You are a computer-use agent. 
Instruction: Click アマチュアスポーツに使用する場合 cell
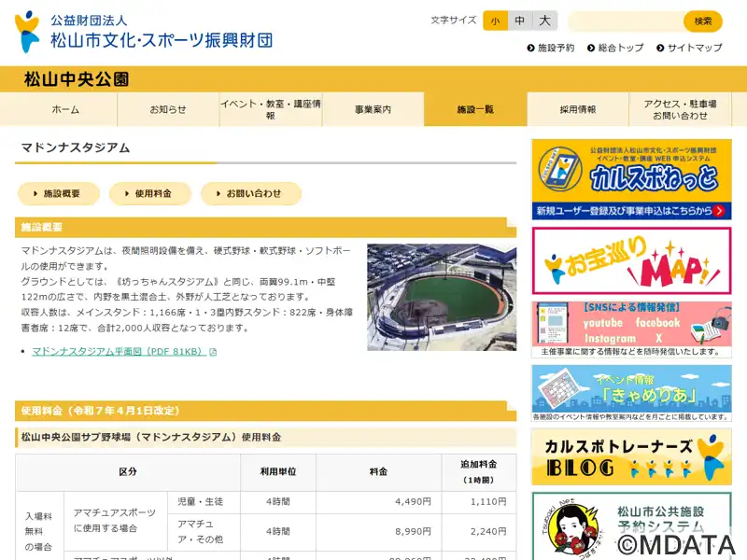[116, 521]
